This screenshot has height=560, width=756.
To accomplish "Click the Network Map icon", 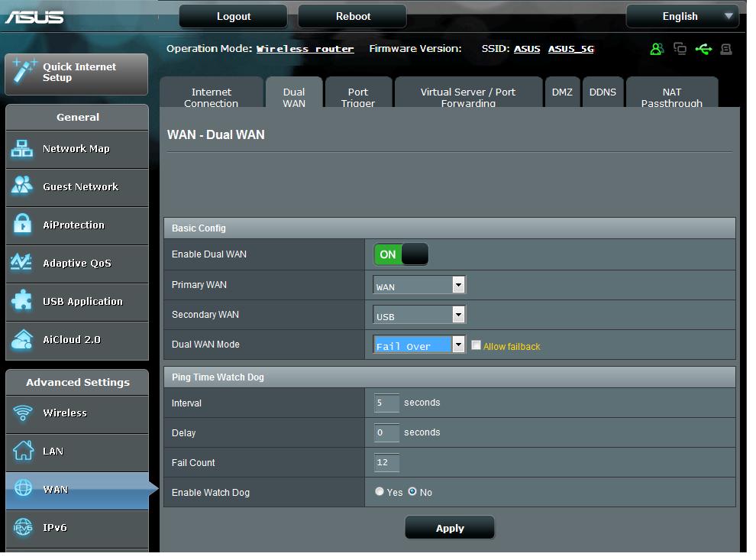I will (x=21, y=148).
